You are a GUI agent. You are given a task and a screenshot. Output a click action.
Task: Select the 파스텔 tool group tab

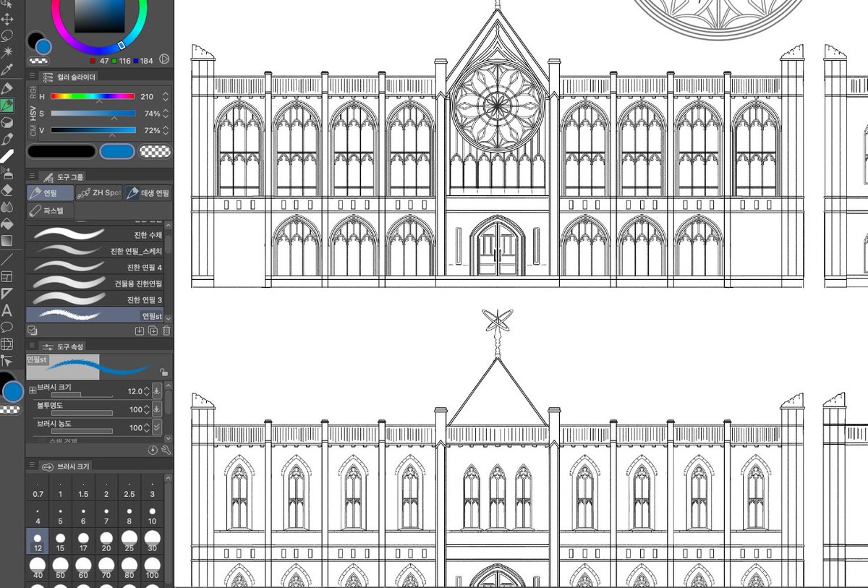51,210
